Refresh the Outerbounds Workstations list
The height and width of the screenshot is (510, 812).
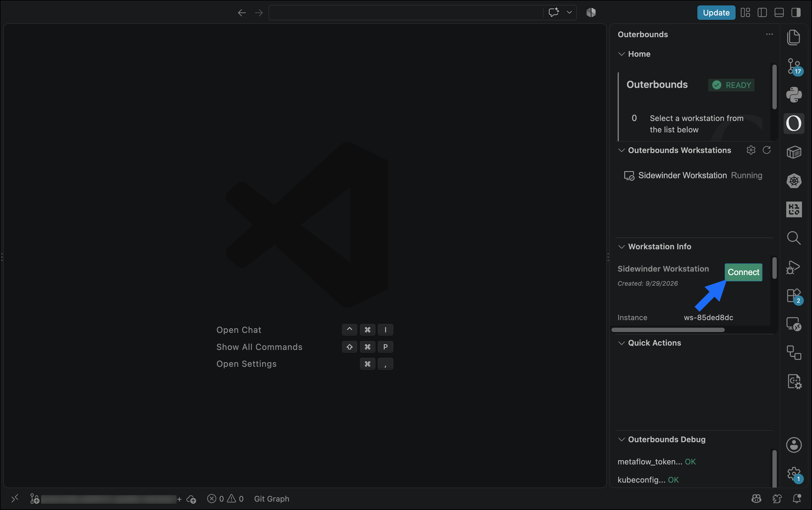pos(766,150)
